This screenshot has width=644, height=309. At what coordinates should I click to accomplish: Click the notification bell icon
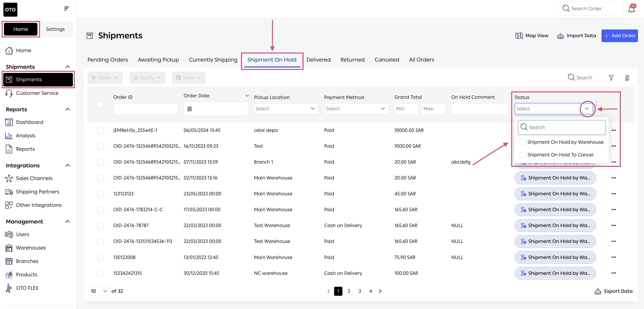point(631,9)
